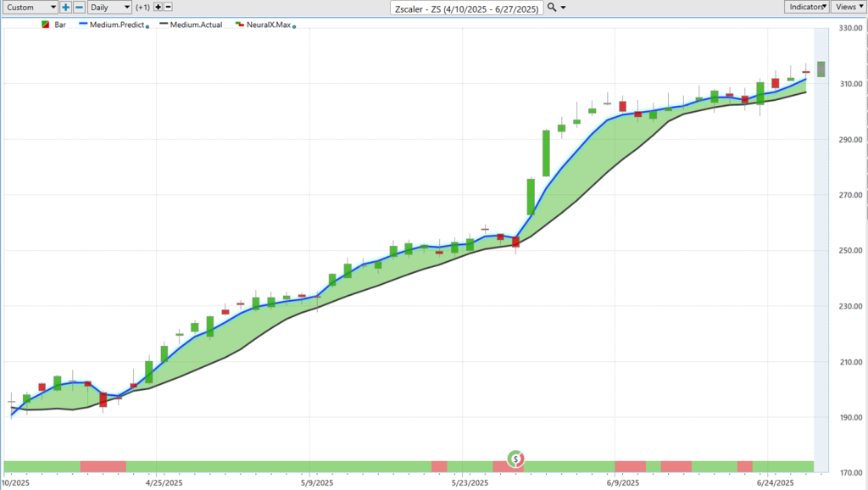Image resolution: width=868 pixels, height=490 pixels.
Task: Click the blue plus zoom-in button
Action: (65, 7)
